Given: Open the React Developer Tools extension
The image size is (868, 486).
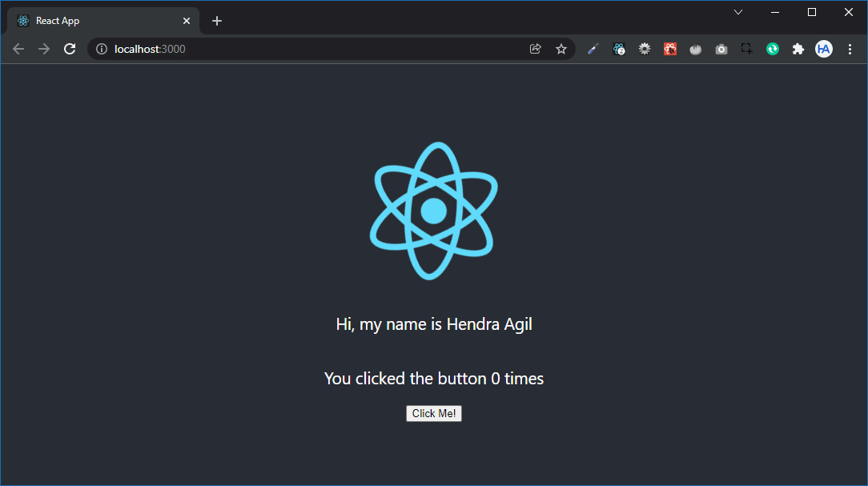Looking at the screenshot, I should click(x=618, y=49).
